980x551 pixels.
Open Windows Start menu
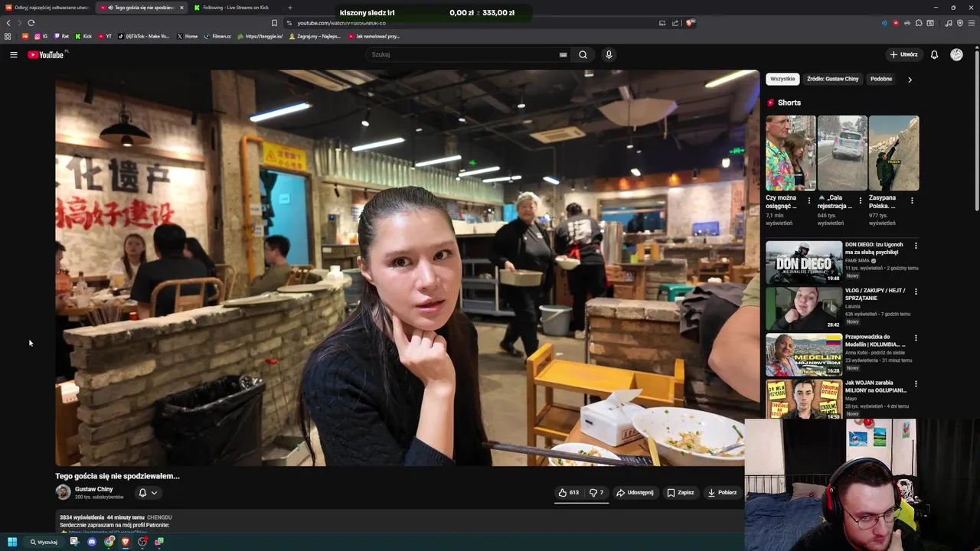coord(12,542)
